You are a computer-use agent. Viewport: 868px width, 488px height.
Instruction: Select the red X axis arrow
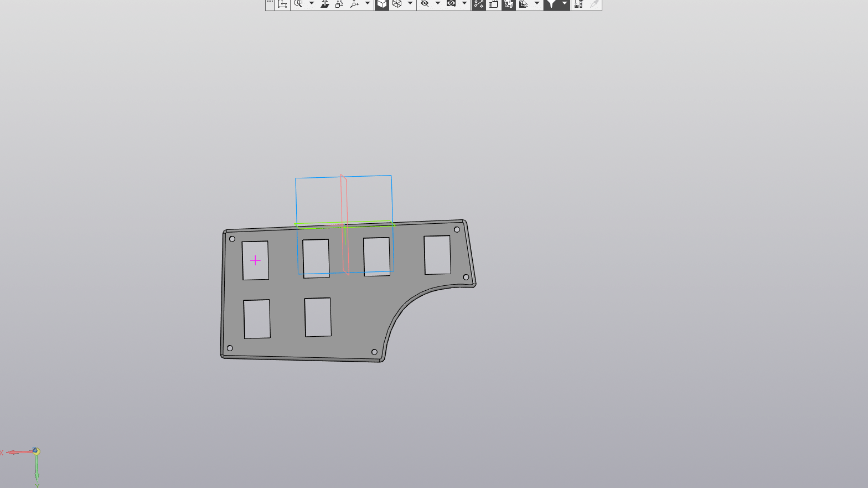(17, 452)
